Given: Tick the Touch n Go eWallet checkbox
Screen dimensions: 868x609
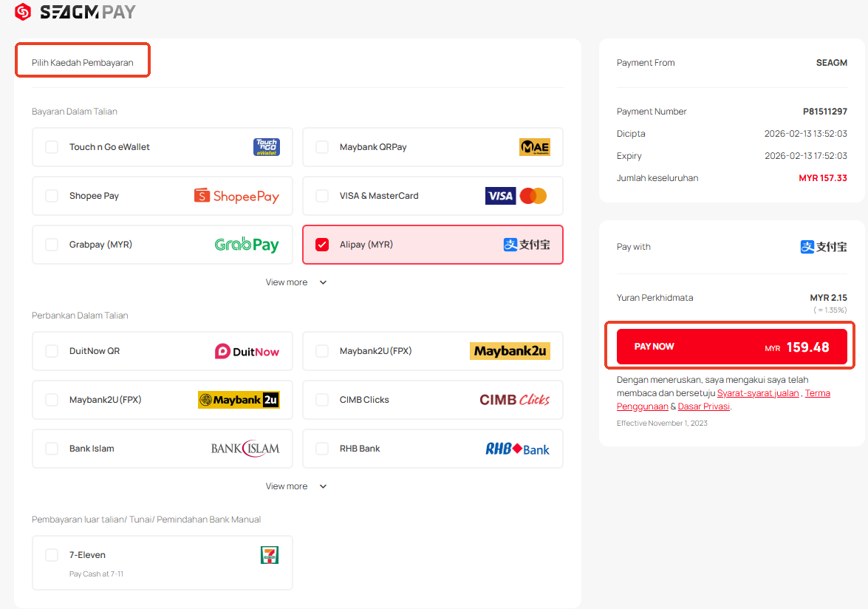Looking at the screenshot, I should tap(52, 147).
